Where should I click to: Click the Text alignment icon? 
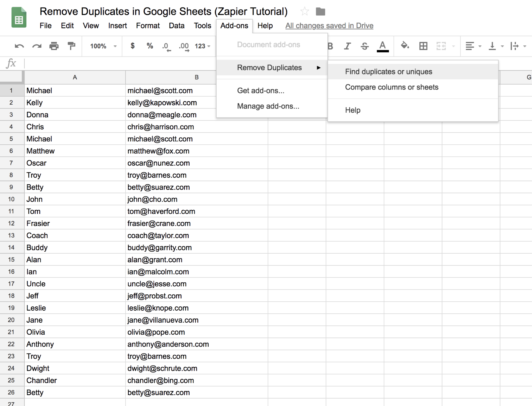469,46
